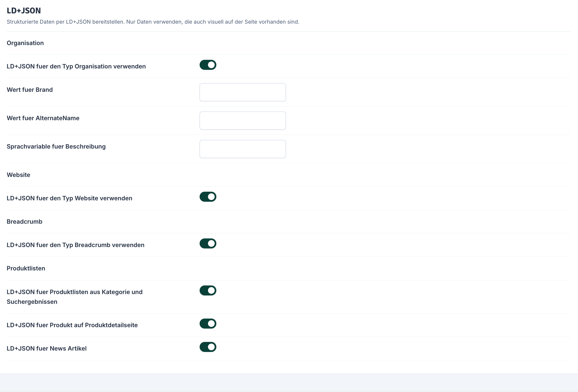This screenshot has height=392, width=578.
Task: Toggle LD+JSON fuer Produkt auf Produktdetailseite
Action: [208, 324]
